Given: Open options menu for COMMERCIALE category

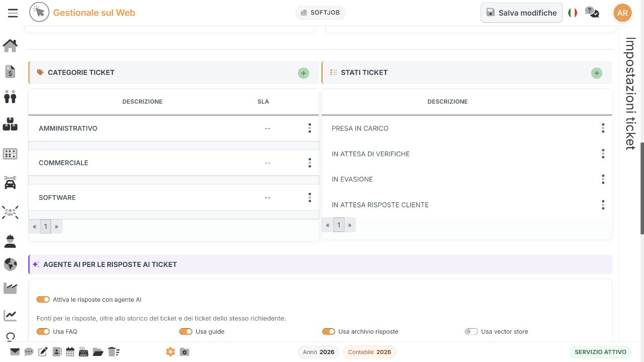Looking at the screenshot, I should (310, 163).
